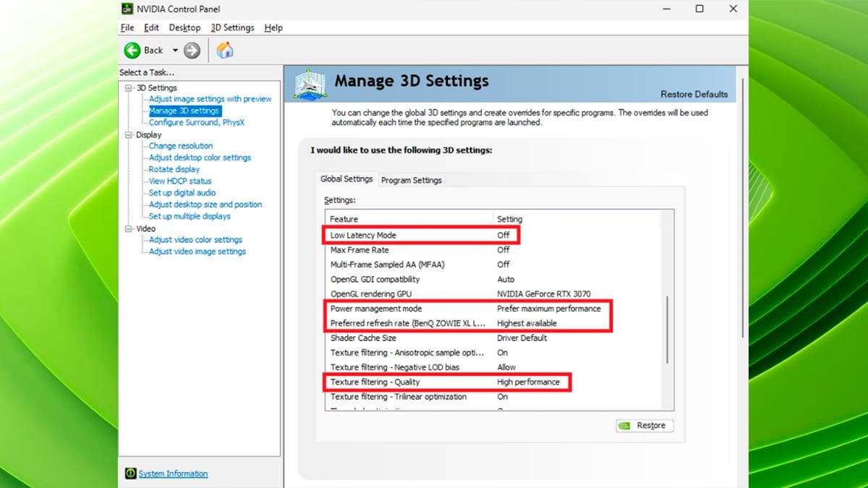Click the System Information icon
Screen dimensions: 868x488
[x=130, y=474]
